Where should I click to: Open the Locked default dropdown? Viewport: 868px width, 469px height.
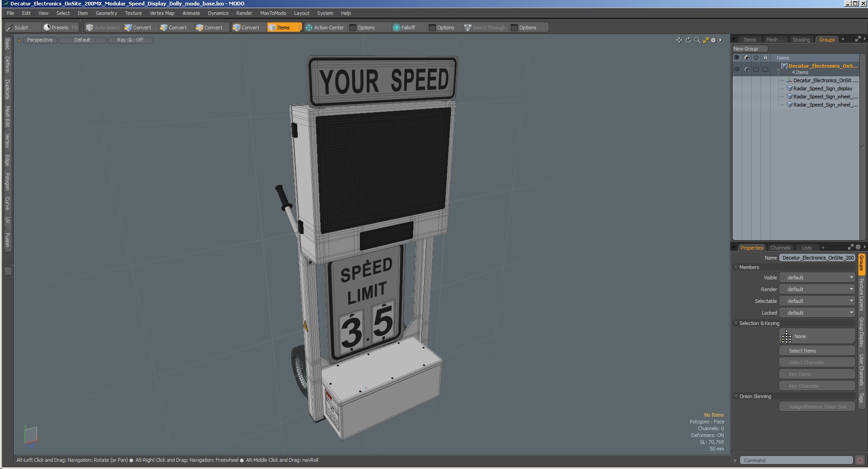pos(820,313)
